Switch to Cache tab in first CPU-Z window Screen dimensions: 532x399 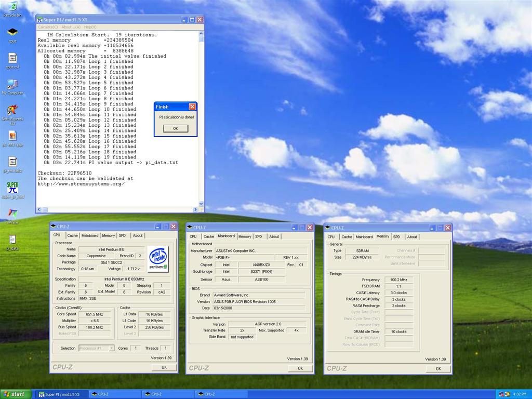pos(72,235)
